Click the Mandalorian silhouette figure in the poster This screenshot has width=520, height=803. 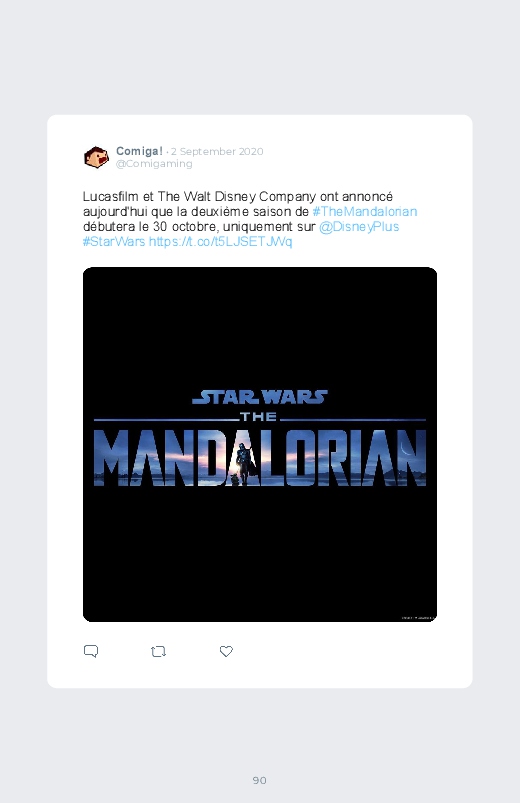tap(245, 463)
